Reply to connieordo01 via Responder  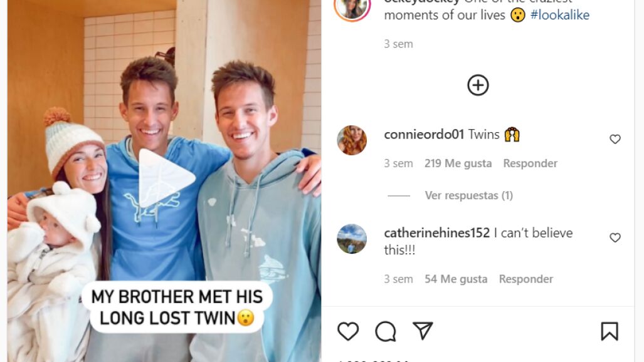coord(531,163)
